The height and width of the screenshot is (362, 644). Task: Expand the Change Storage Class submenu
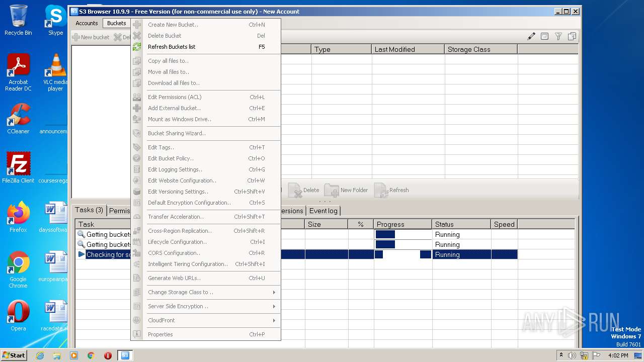tap(205, 292)
